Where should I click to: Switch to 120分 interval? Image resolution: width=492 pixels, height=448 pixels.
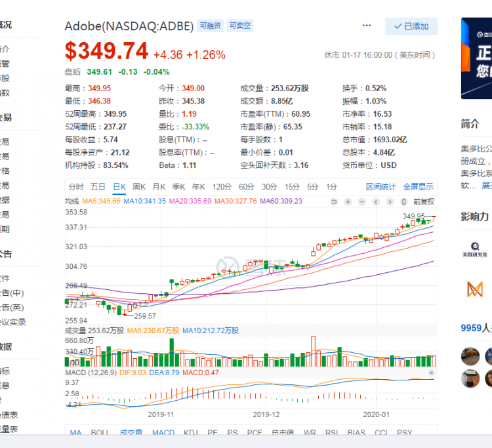[222, 187]
